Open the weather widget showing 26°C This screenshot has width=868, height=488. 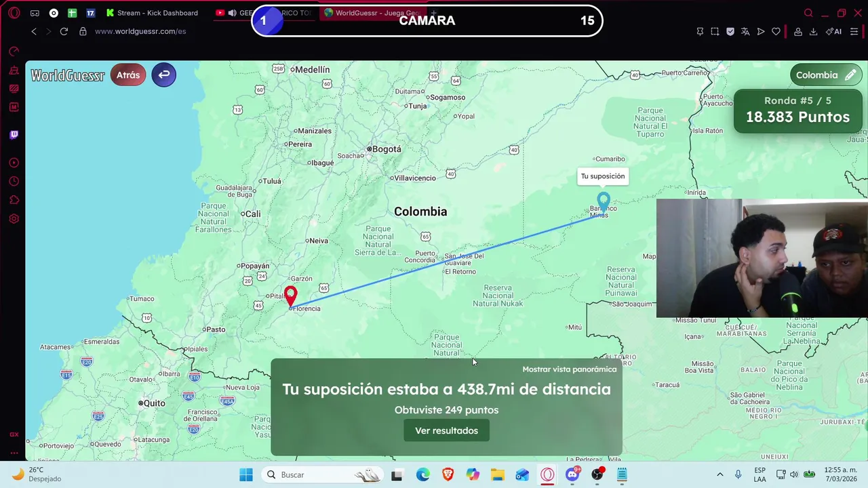[37, 474]
